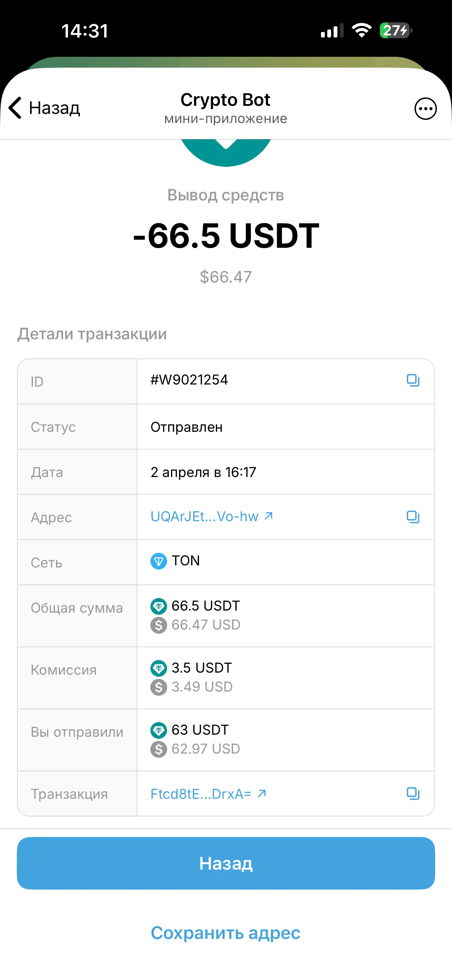Tap the USDT icon beside 63 USDT
The height and width of the screenshot is (980, 452).
click(x=159, y=730)
